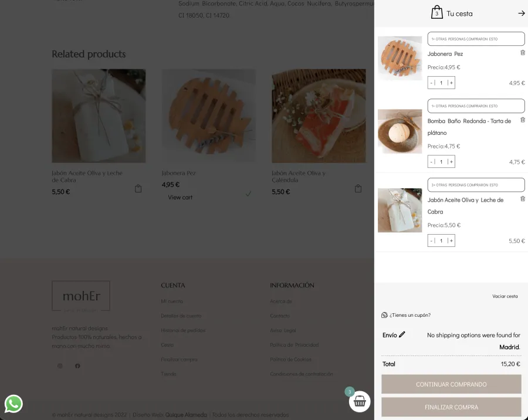The image size is (528, 420).
Task: Remove Bomba Baño Redonda via trash icon
Action: click(x=523, y=120)
